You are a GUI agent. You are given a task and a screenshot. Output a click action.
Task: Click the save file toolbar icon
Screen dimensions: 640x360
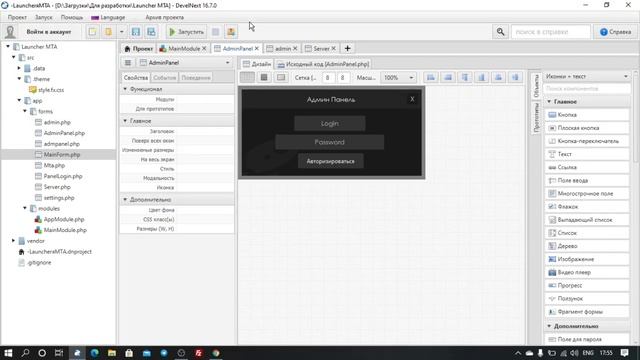[136, 32]
